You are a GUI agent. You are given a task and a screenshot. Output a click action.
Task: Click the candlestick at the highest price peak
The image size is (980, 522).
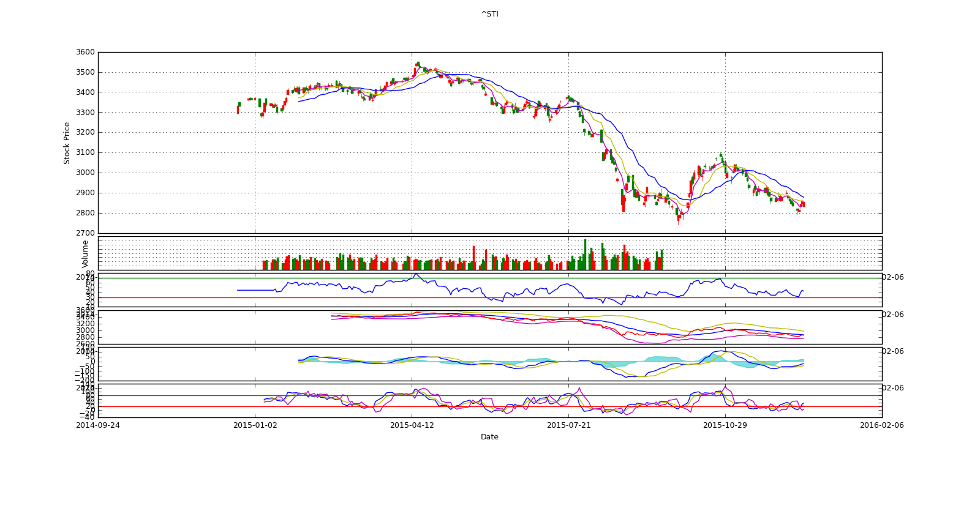point(418,64)
